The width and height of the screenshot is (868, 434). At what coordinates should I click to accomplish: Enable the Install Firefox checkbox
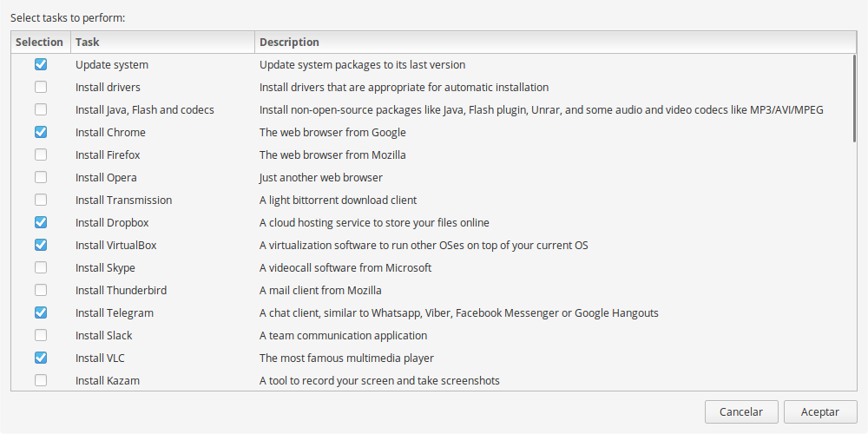41,155
